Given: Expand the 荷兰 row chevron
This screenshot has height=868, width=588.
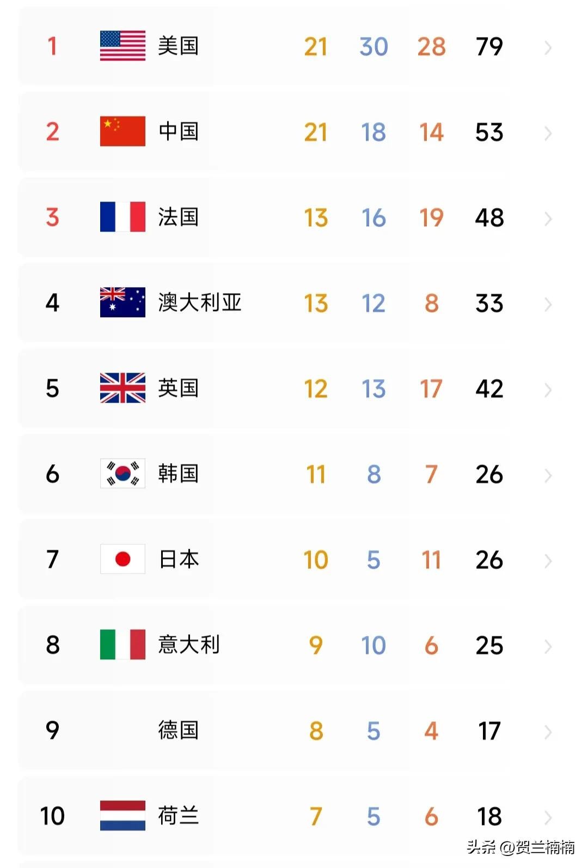Looking at the screenshot, I should point(548,818).
